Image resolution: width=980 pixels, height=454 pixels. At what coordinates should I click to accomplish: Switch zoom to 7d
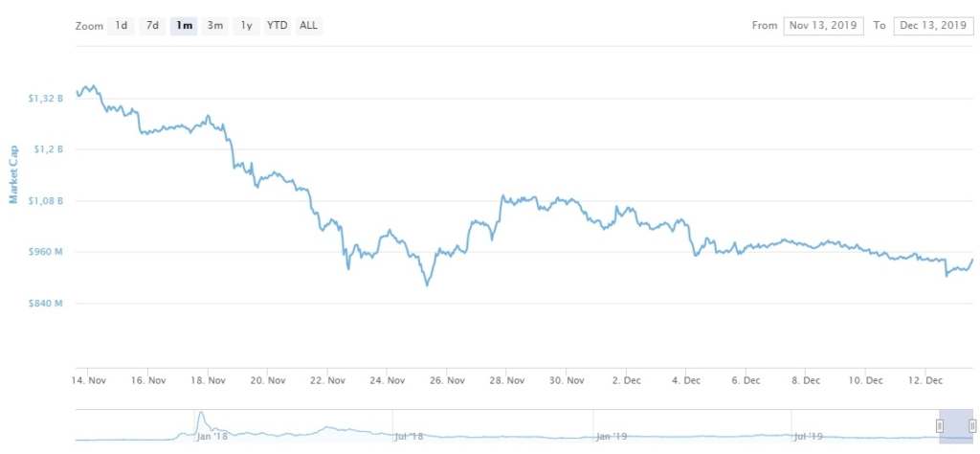[152, 26]
